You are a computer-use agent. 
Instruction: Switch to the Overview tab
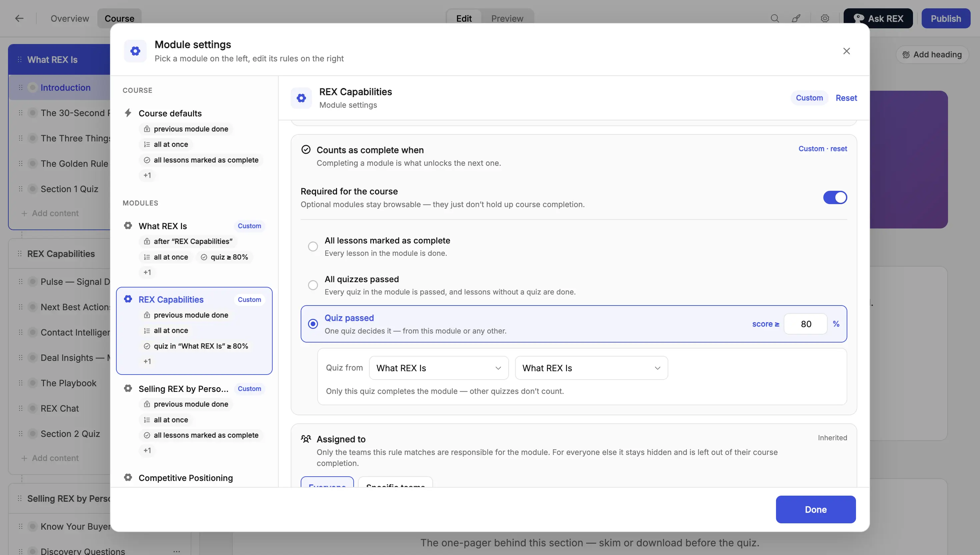click(x=70, y=18)
